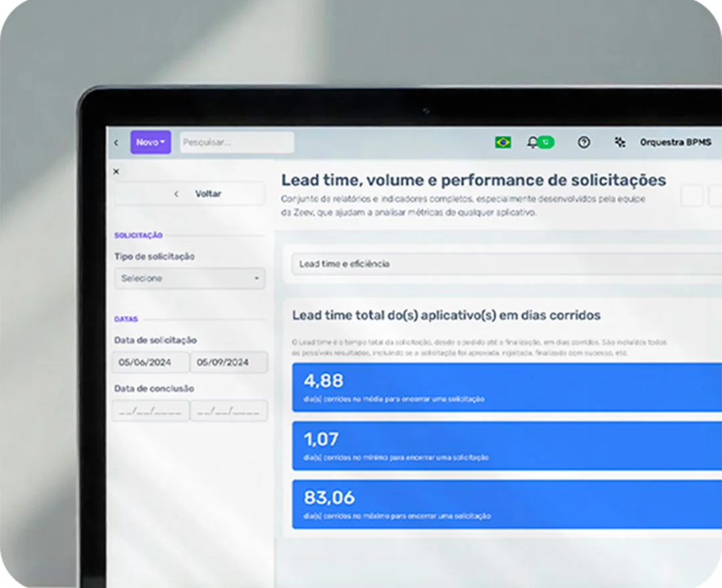Open the Orquestra BPMS account menu

(x=675, y=142)
